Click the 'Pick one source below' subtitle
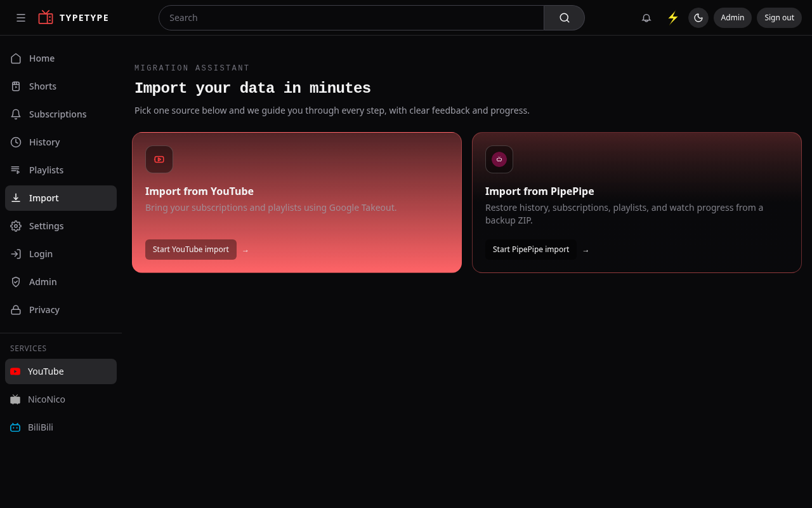 [332, 110]
